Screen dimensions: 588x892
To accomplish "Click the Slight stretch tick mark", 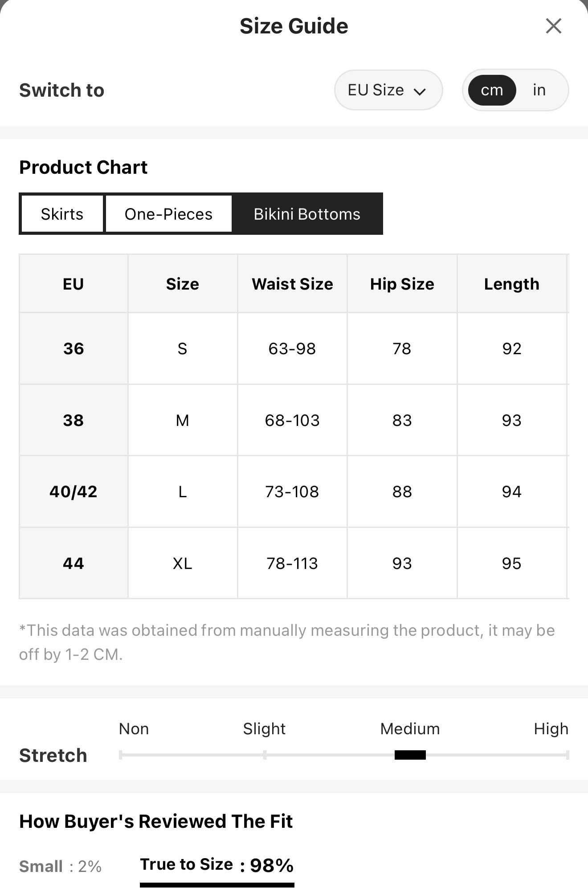I will pyautogui.click(x=265, y=755).
